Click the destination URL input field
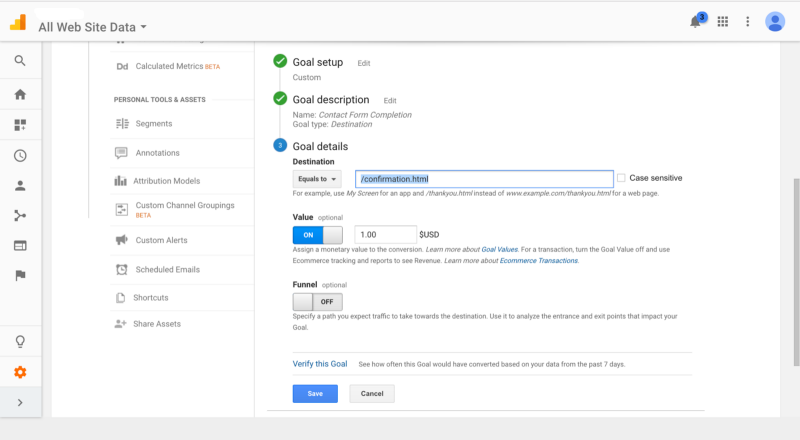 (x=483, y=179)
